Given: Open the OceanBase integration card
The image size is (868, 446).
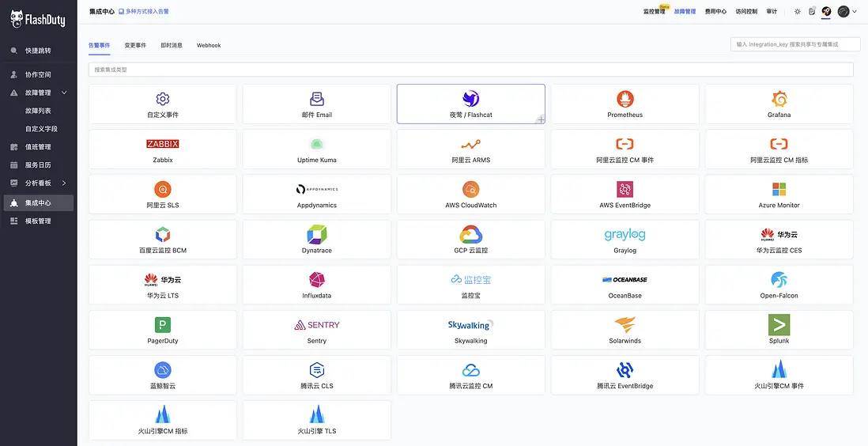Looking at the screenshot, I should click(625, 284).
